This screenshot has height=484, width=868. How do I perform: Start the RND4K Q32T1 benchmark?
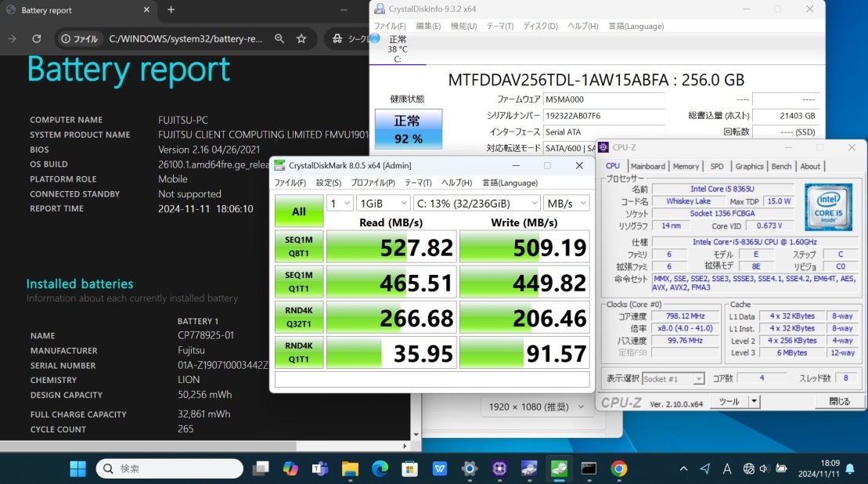pos(299,317)
